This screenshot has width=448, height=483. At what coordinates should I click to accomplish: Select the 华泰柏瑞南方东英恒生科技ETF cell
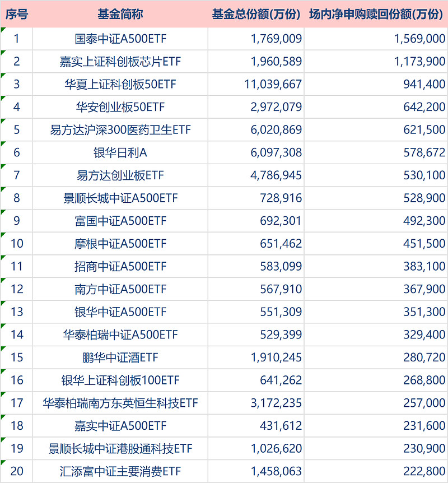click(120, 403)
